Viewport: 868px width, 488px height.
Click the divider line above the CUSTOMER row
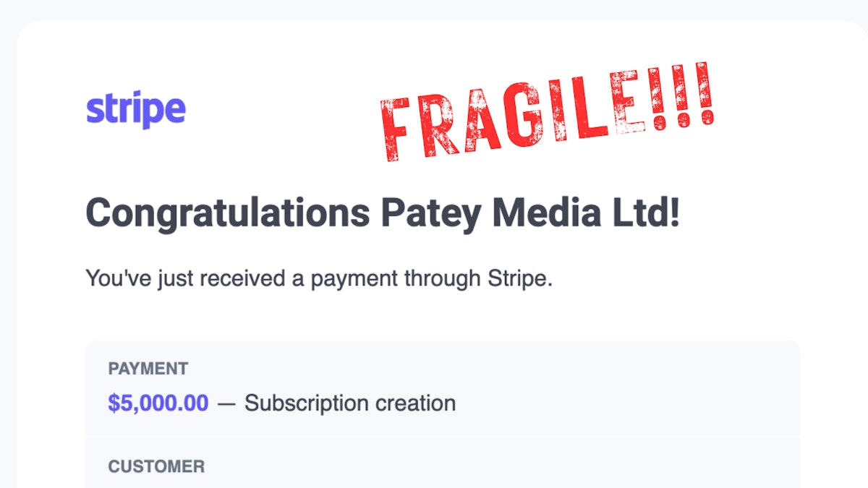click(443, 437)
